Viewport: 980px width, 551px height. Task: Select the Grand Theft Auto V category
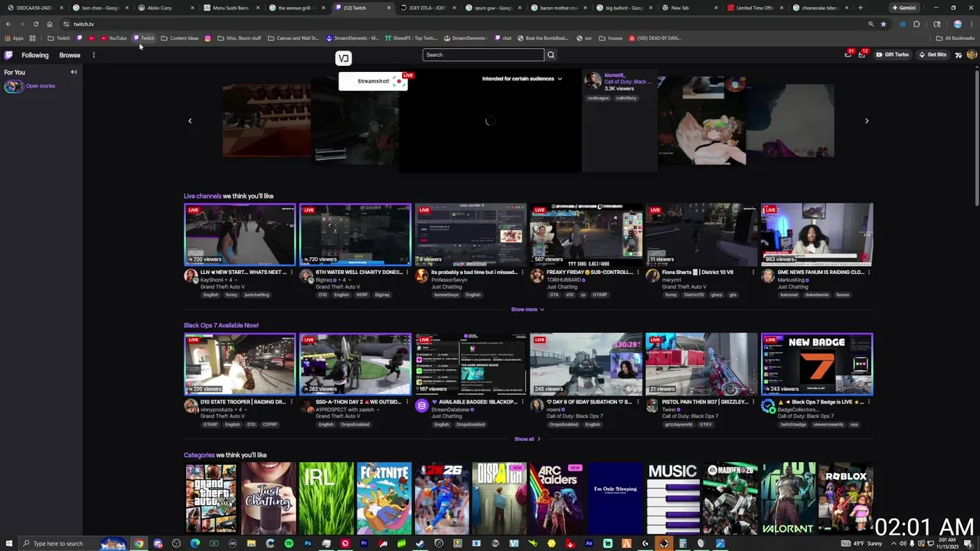pos(211,498)
